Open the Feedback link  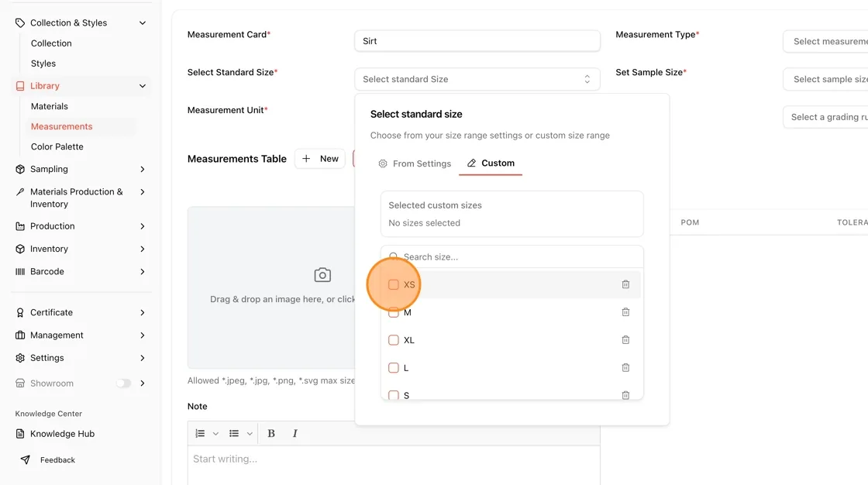click(x=57, y=459)
